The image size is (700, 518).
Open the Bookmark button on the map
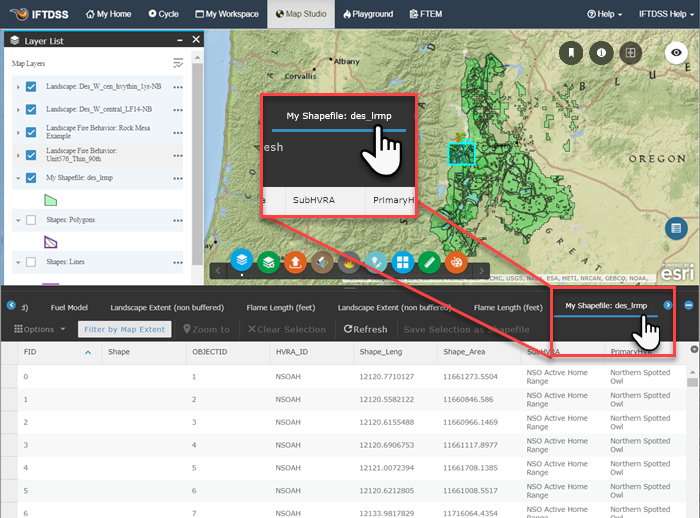571,53
